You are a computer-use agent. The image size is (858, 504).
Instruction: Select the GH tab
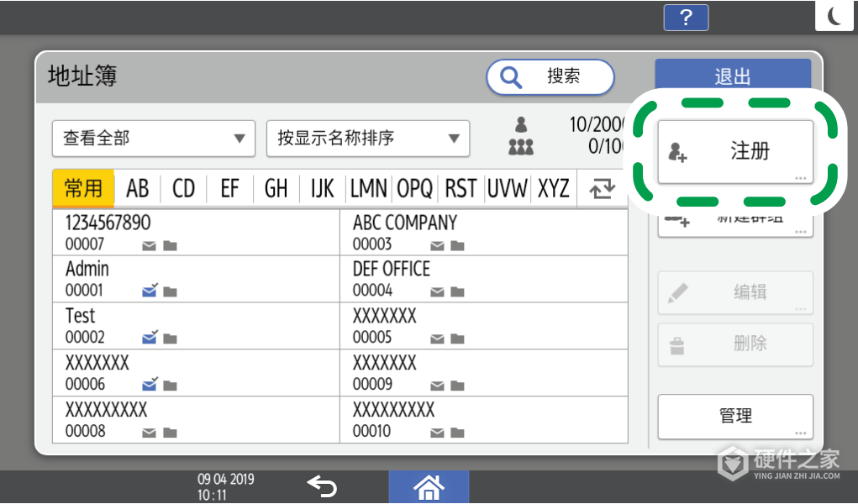click(276, 188)
